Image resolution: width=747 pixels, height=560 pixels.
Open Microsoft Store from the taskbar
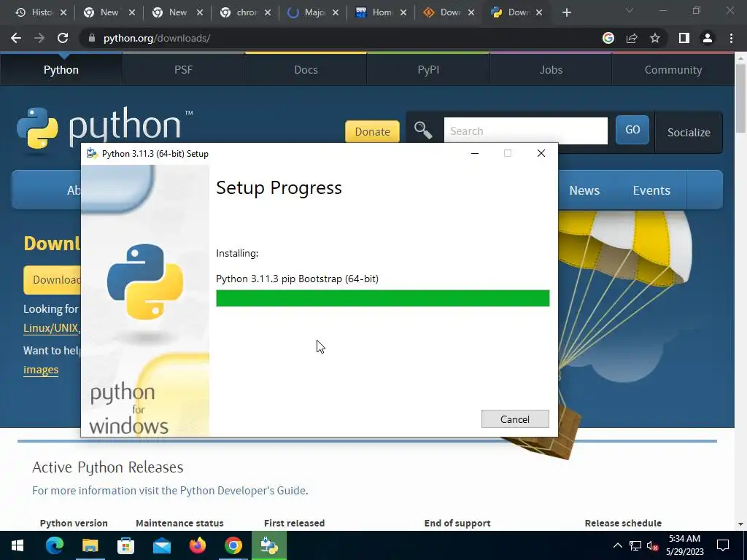125,545
